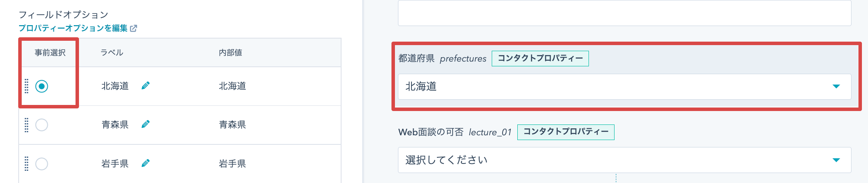This screenshot has width=868, height=183.
Task: Open the 都道府県 dropdown showing 北海道
Action: (x=625, y=87)
